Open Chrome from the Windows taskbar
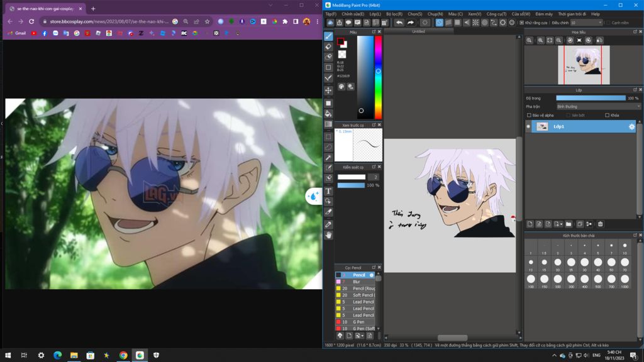 click(x=123, y=355)
